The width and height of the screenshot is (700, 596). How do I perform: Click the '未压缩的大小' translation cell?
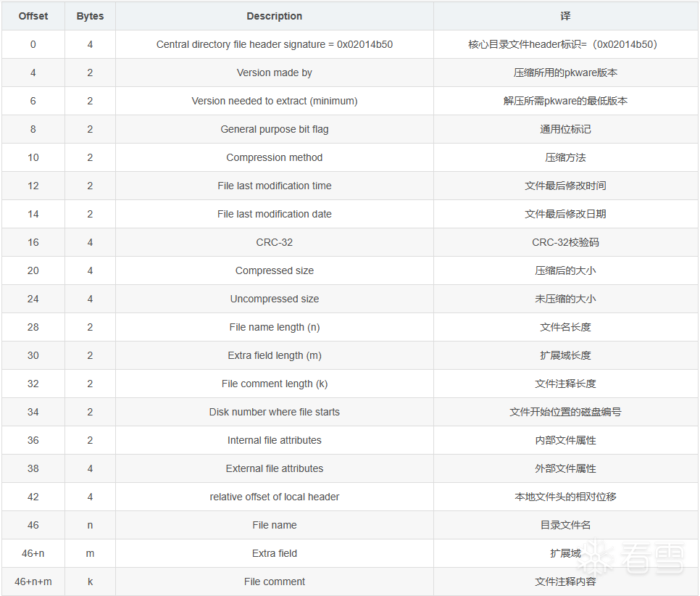[x=565, y=299]
